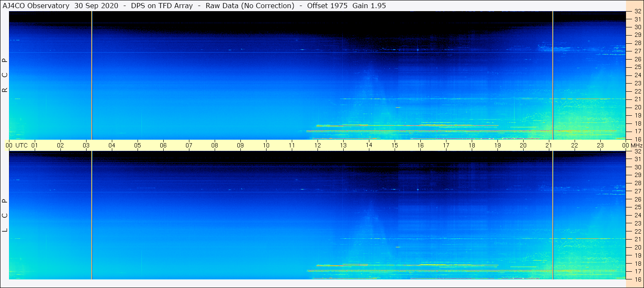Click 16 MHz label on LCP frequency scale
The width and height of the screenshot is (644, 288).
tap(637, 279)
